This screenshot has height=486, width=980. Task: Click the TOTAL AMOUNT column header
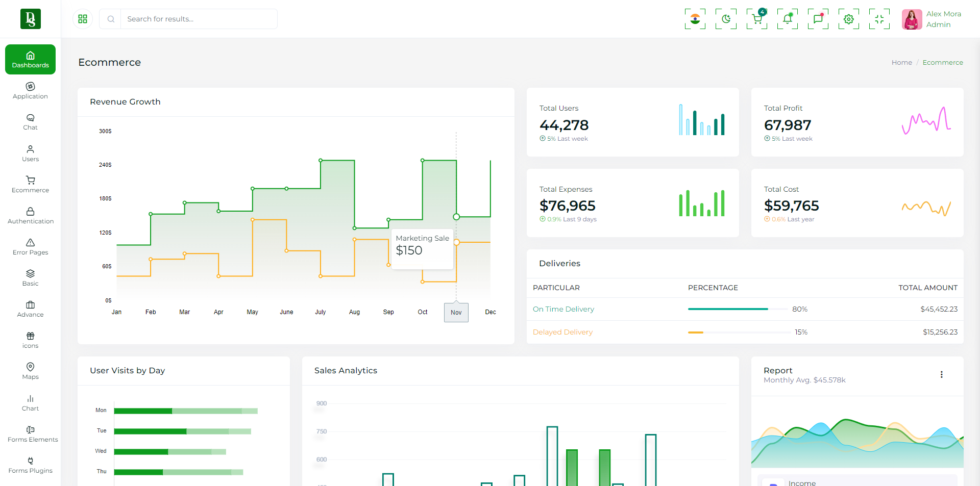click(928, 288)
